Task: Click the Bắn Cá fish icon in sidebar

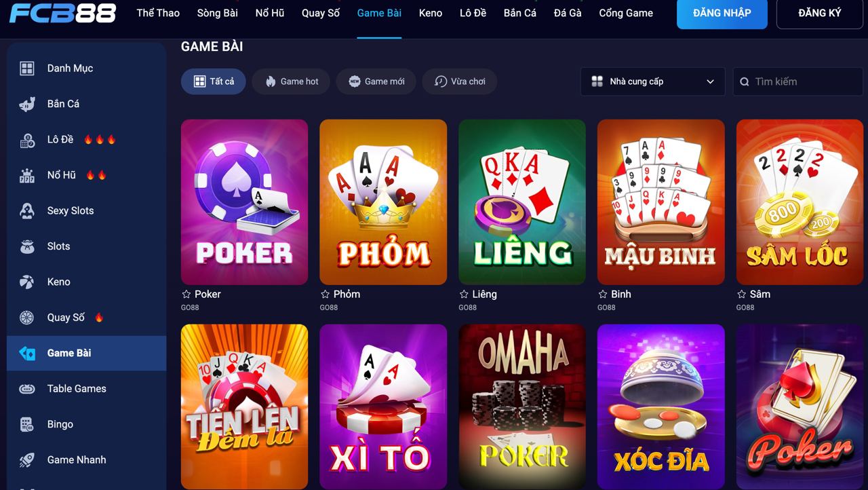Action: (27, 104)
